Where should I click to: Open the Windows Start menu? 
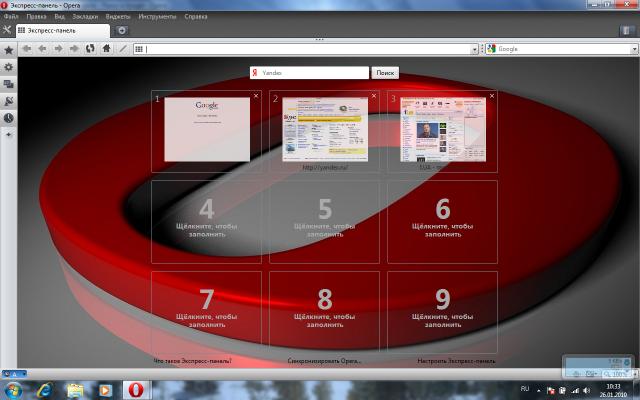[x=13, y=391]
